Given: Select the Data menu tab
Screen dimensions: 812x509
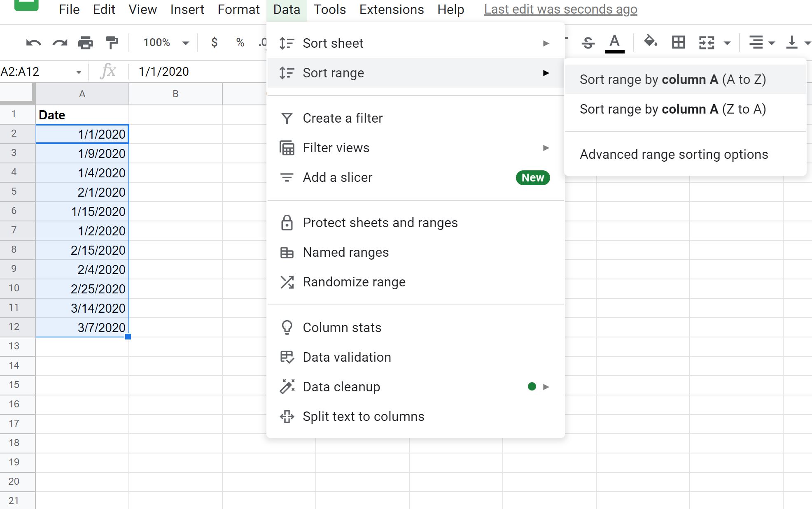Looking at the screenshot, I should (286, 9).
